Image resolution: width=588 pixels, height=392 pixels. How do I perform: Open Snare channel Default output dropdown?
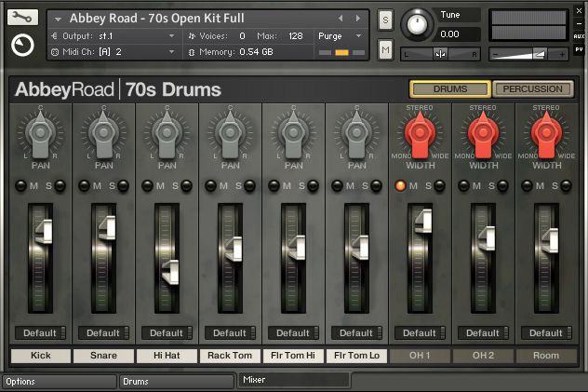[104, 333]
